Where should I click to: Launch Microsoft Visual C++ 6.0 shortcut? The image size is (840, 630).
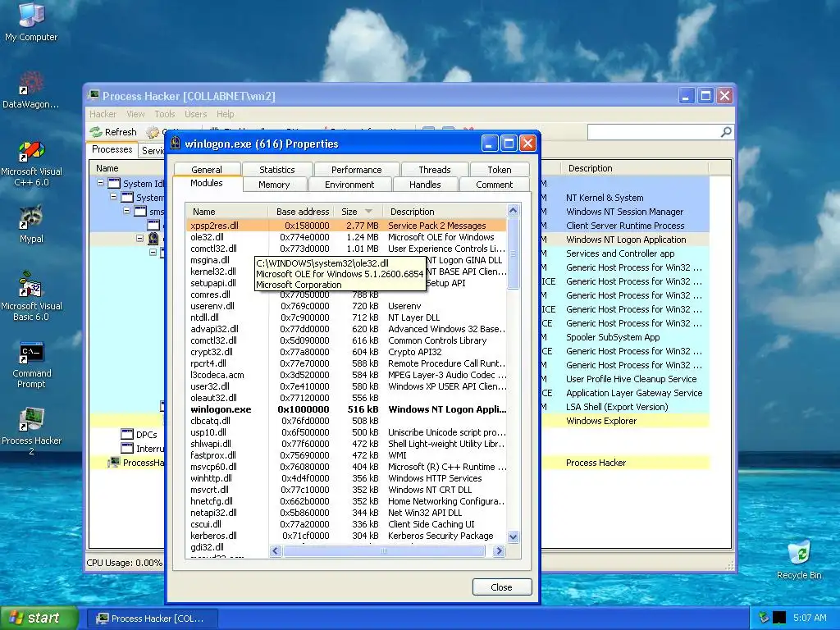[31, 163]
